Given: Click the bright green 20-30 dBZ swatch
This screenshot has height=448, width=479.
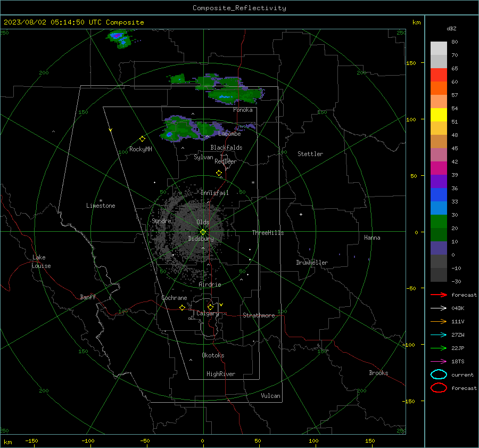Looking at the screenshot, I should (439, 221).
